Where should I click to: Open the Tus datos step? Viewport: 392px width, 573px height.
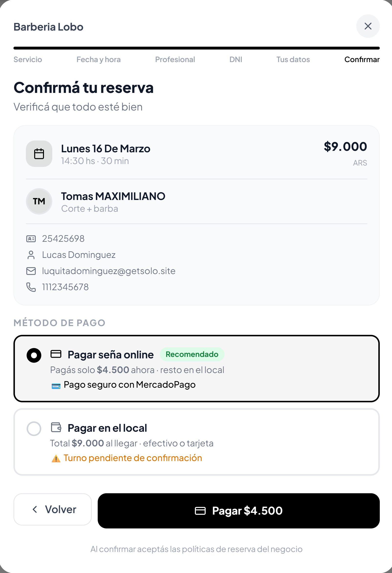pos(293,59)
